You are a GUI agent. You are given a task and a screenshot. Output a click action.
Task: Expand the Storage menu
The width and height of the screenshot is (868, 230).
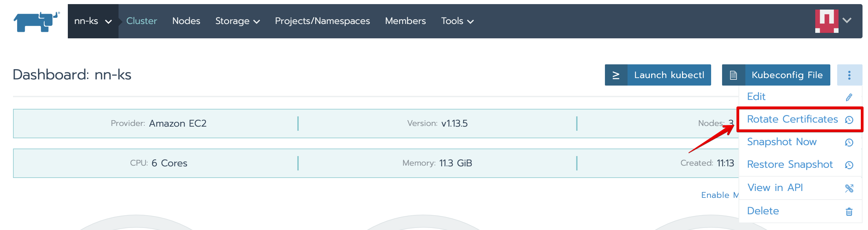pyautogui.click(x=237, y=21)
